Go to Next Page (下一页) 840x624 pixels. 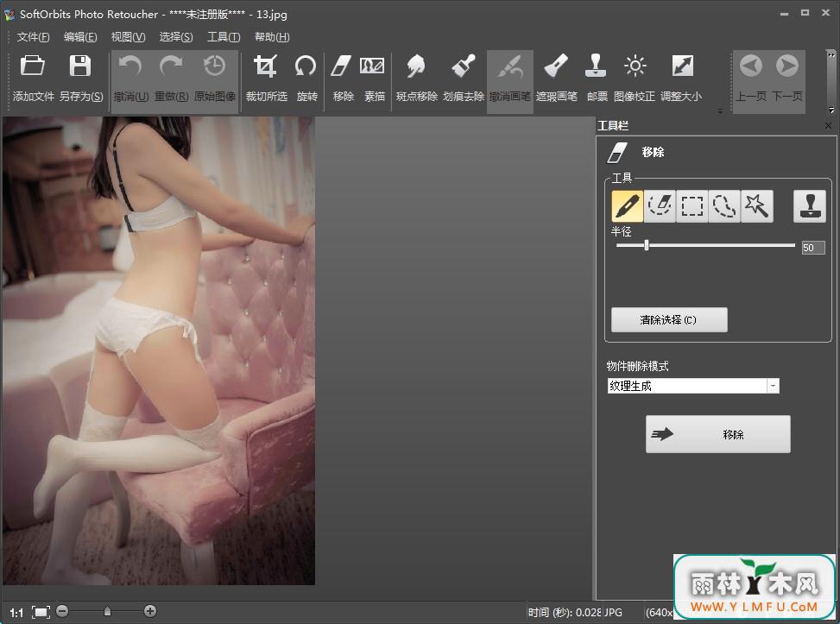(x=787, y=66)
